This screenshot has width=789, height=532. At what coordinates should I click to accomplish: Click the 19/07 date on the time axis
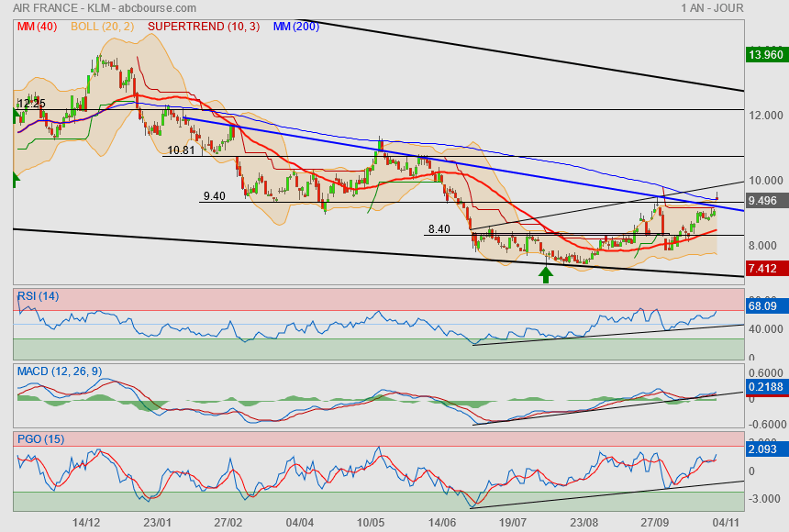click(513, 523)
